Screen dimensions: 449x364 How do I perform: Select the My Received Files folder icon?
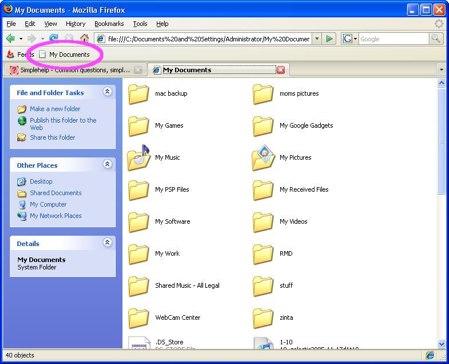tap(263, 190)
